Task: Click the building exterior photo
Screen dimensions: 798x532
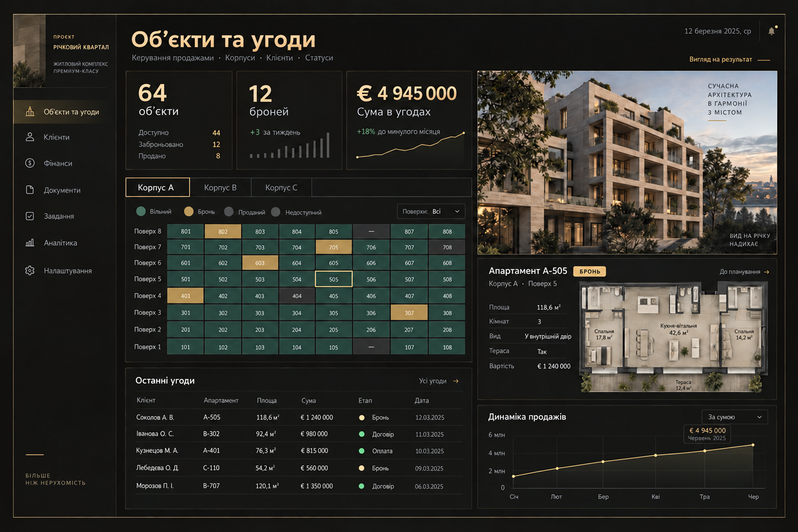Action: [x=627, y=162]
